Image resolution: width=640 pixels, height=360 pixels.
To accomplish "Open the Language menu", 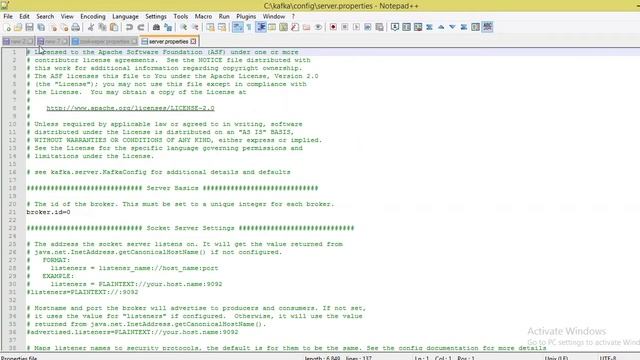I will pyautogui.click(x=125, y=16).
